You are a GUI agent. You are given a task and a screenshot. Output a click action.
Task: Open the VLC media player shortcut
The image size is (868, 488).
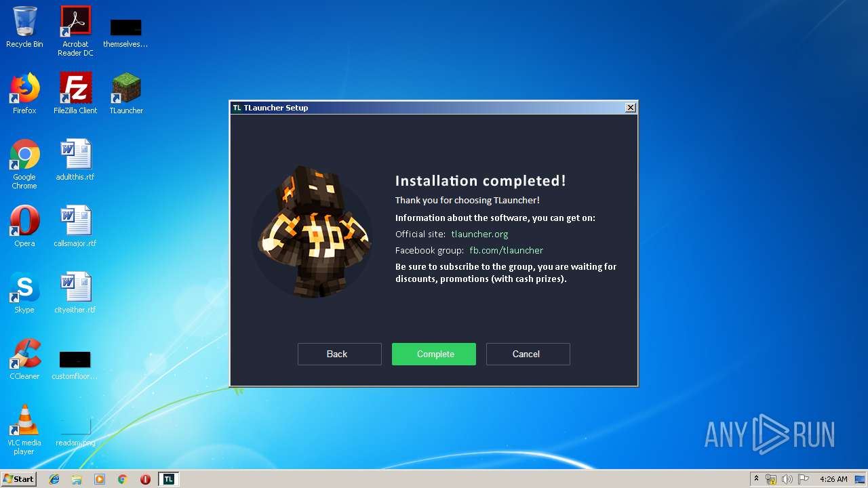(24, 429)
